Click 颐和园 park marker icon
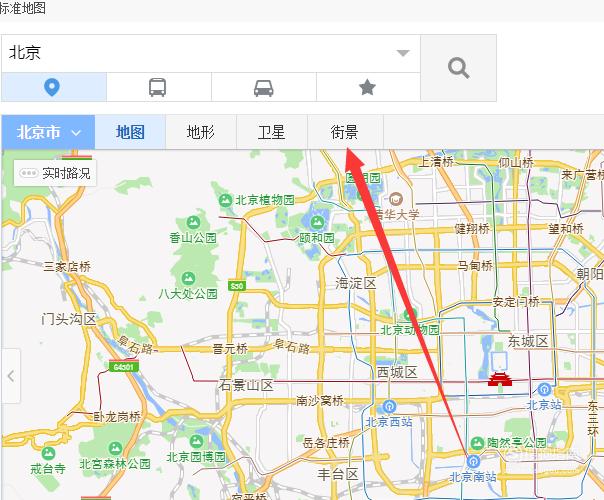The image size is (604, 500). pos(317,222)
